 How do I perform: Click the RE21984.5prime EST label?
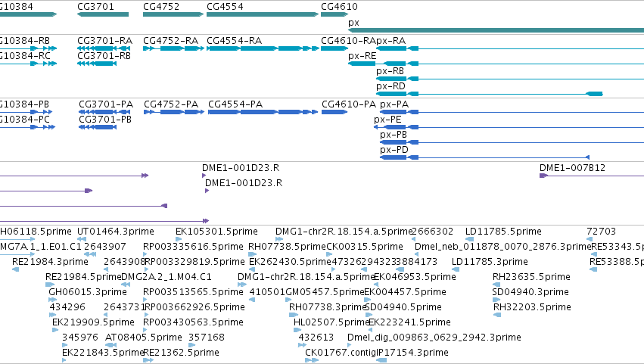pos(83,277)
